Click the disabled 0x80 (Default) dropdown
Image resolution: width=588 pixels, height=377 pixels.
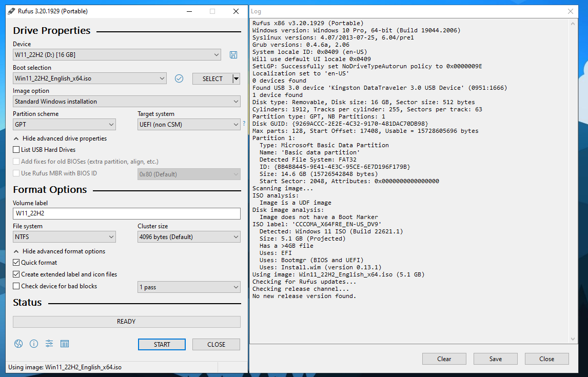(189, 174)
